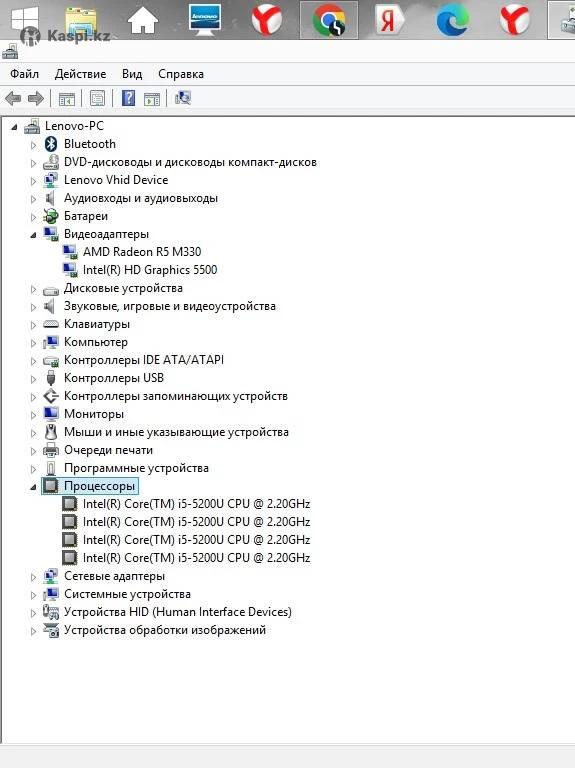This screenshot has width=575, height=768.
Task: Select the Процессоры label
Action: (99, 486)
